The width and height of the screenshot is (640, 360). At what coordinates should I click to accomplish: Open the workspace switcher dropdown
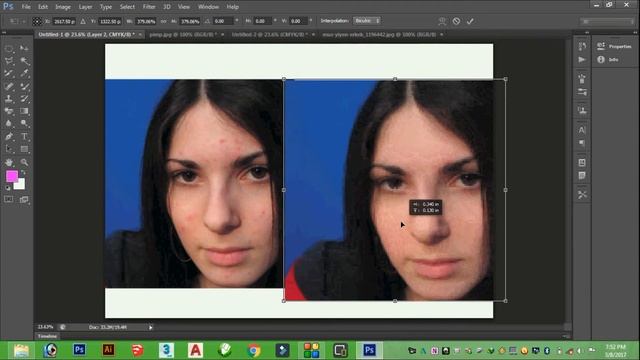point(607,21)
